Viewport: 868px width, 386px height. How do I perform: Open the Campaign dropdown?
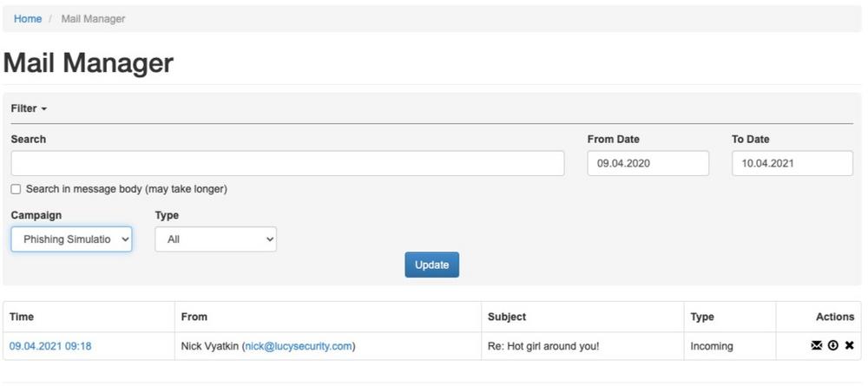tap(71, 239)
